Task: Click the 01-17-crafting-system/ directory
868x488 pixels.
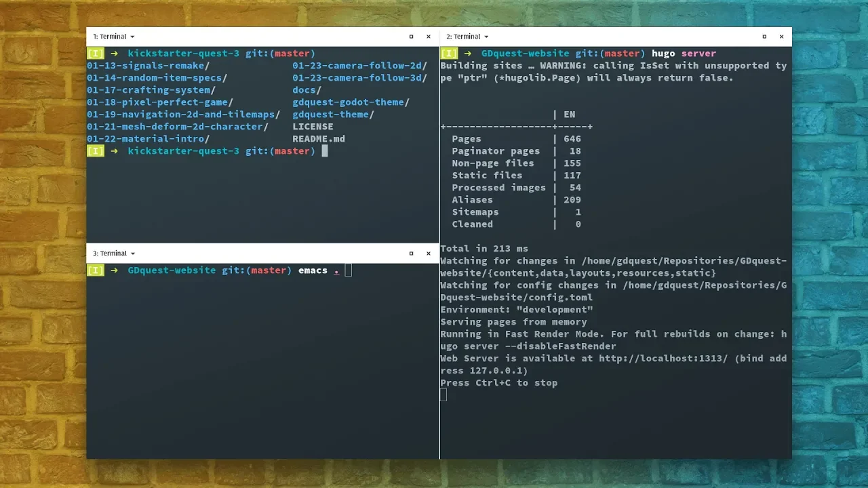Action: (151, 90)
